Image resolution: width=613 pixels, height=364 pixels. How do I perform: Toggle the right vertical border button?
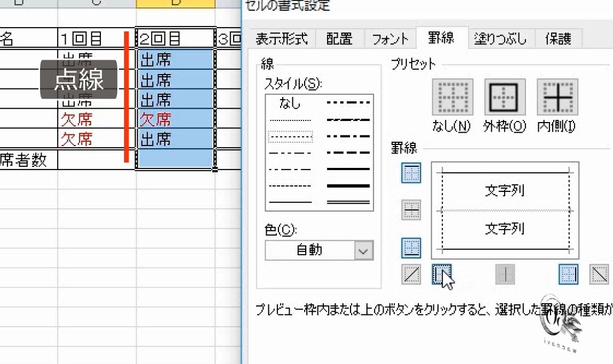(x=568, y=273)
